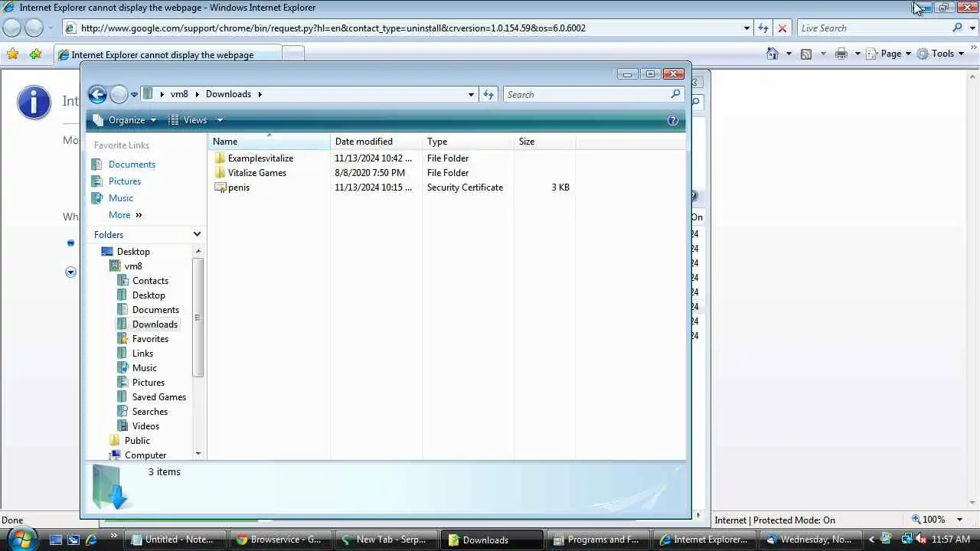
Task: Open the IE Page menu
Action: click(x=888, y=54)
